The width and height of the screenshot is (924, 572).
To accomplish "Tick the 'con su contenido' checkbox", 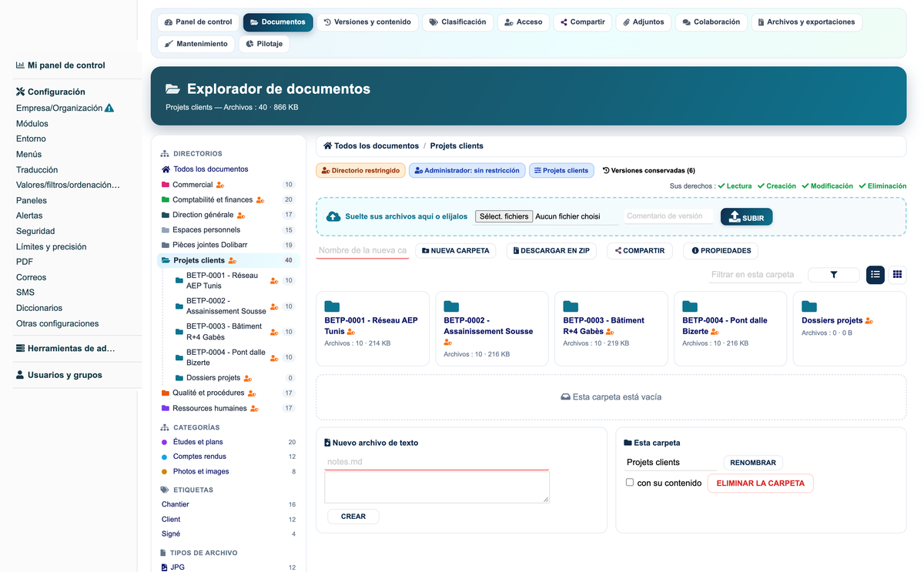I will coord(630,483).
